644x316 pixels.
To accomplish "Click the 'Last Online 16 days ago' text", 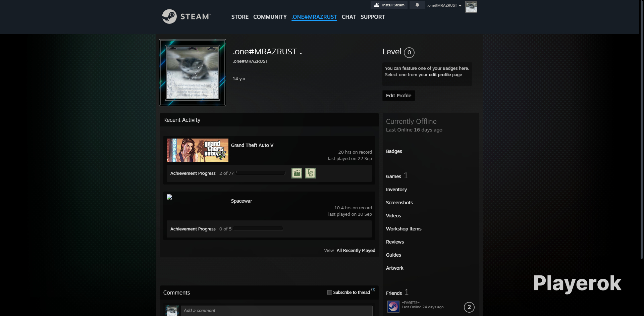I will (x=414, y=130).
